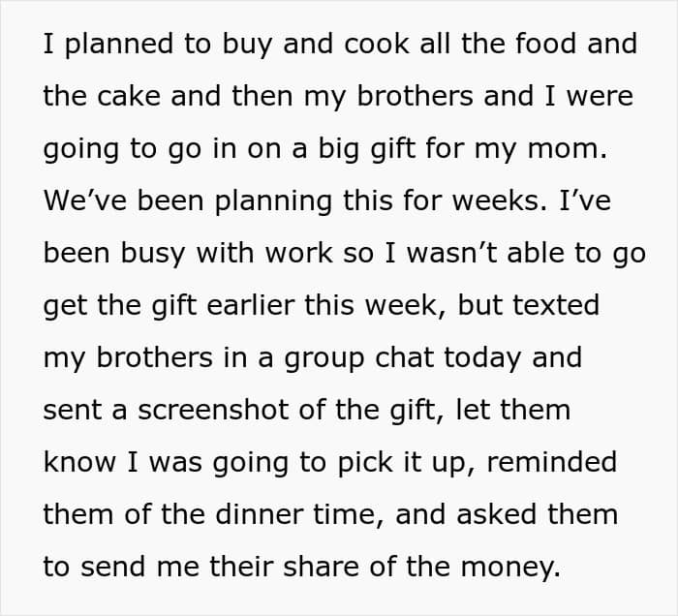
Task: Click the word "texted" in the paragraph
Action: coord(553,306)
